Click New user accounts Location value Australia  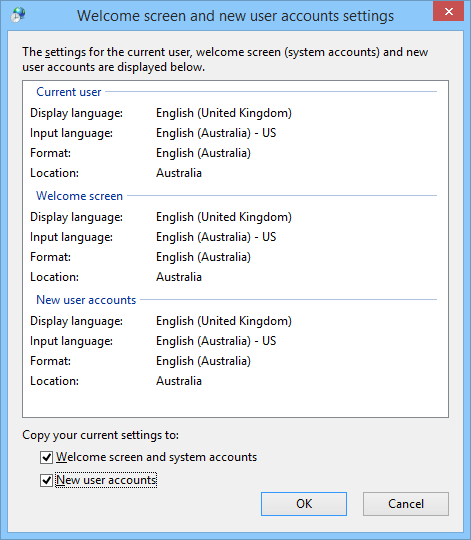179,381
